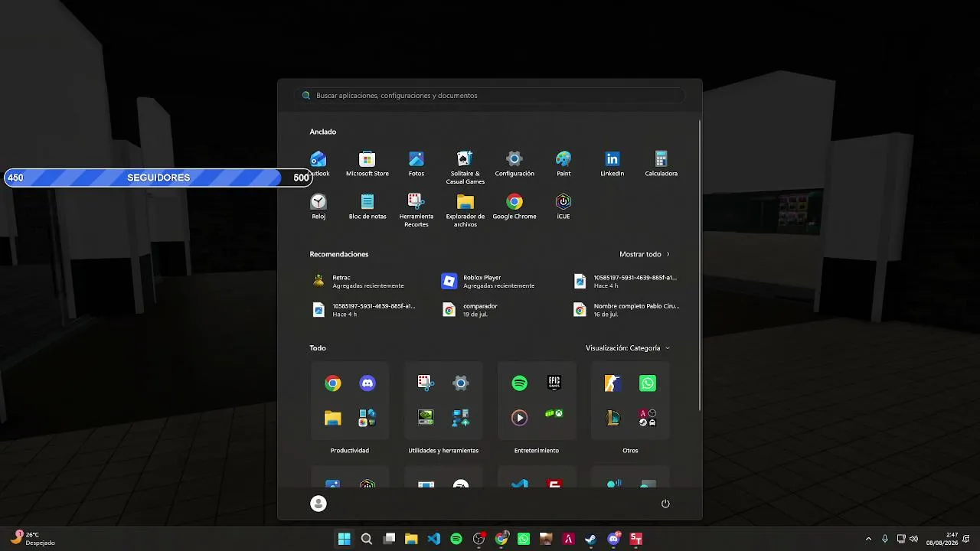980x551 pixels.
Task: Open the power options button
Action: (665, 504)
